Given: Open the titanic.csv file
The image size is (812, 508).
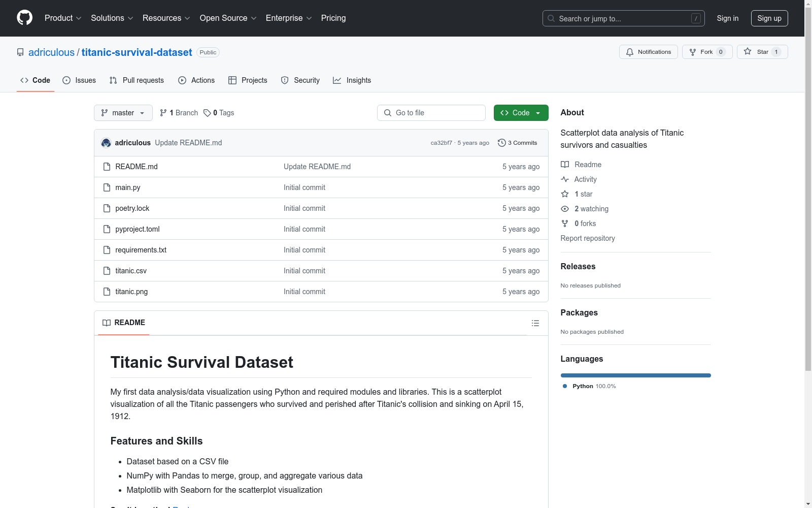Looking at the screenshot, I should [131, 271].
